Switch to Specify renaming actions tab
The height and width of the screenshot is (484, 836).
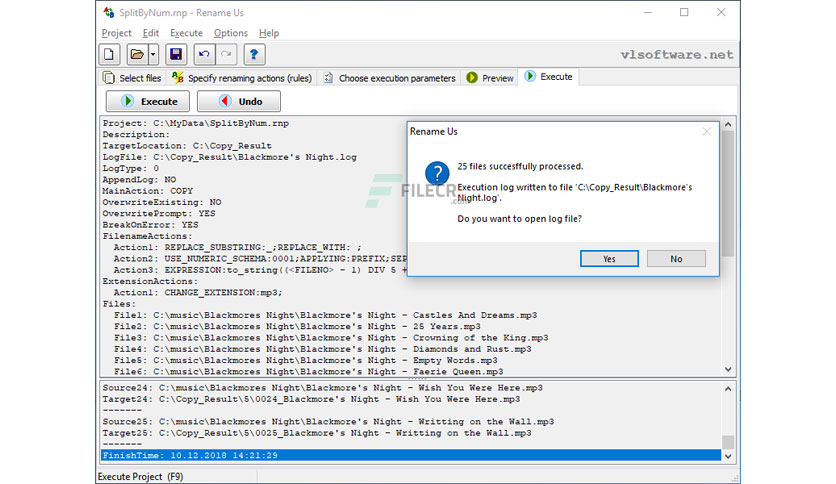242,78
